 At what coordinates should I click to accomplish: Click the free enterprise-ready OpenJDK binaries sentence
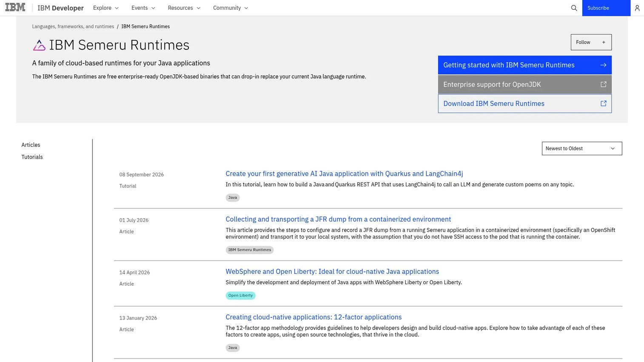pos(199,77)
